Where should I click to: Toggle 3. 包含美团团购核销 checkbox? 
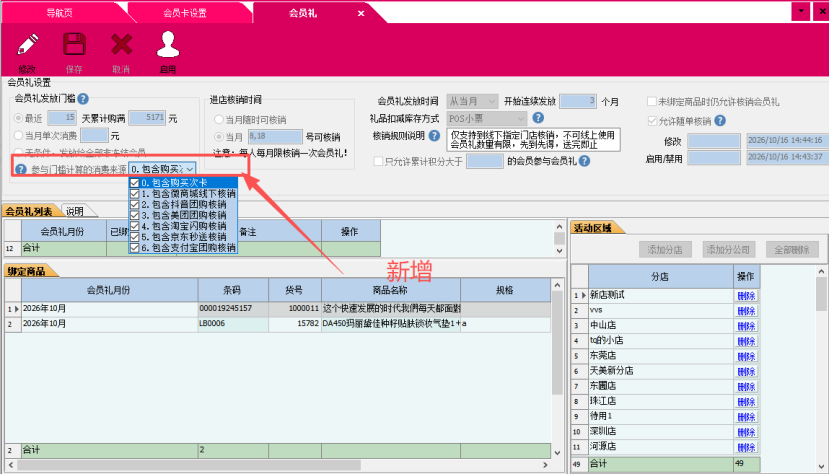(x=135, y=216)
